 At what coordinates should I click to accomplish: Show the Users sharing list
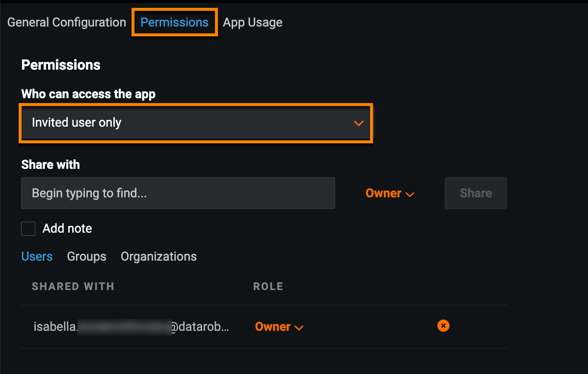click(x=37, y=257)
